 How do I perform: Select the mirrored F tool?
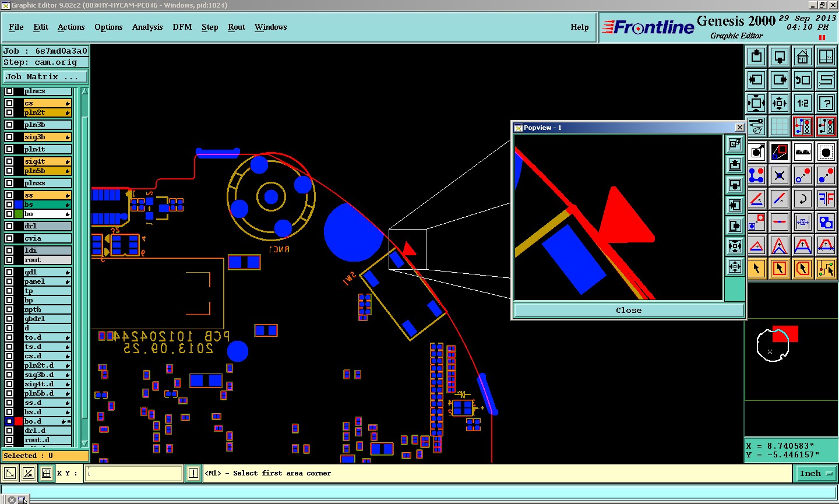click(x=826, y=199)
